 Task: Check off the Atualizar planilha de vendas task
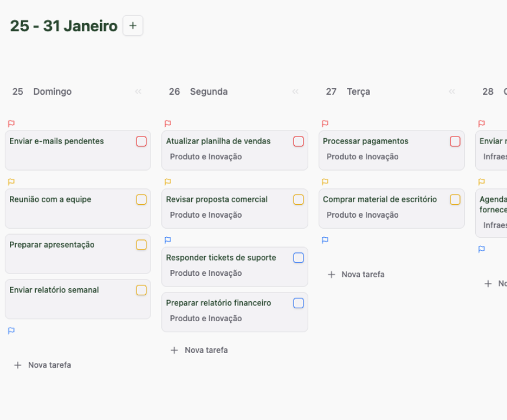click(298, 141)
